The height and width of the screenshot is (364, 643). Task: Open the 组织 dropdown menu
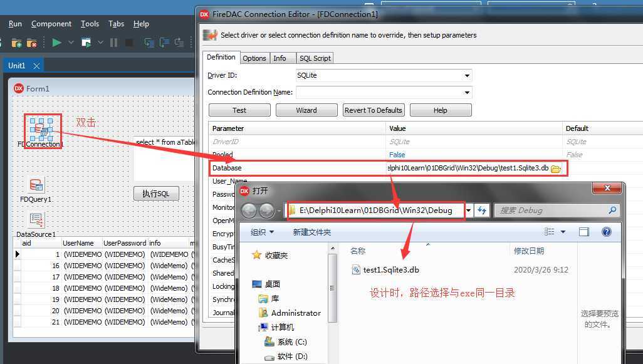pos(262,232)
